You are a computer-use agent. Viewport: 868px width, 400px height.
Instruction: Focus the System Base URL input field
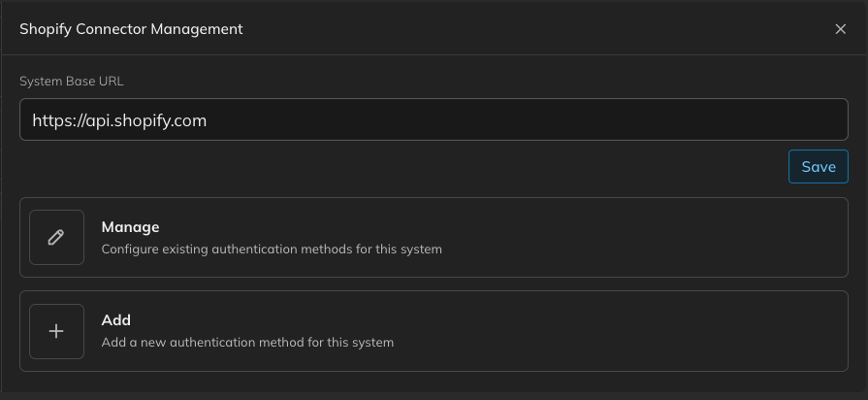tap(434, 119)
